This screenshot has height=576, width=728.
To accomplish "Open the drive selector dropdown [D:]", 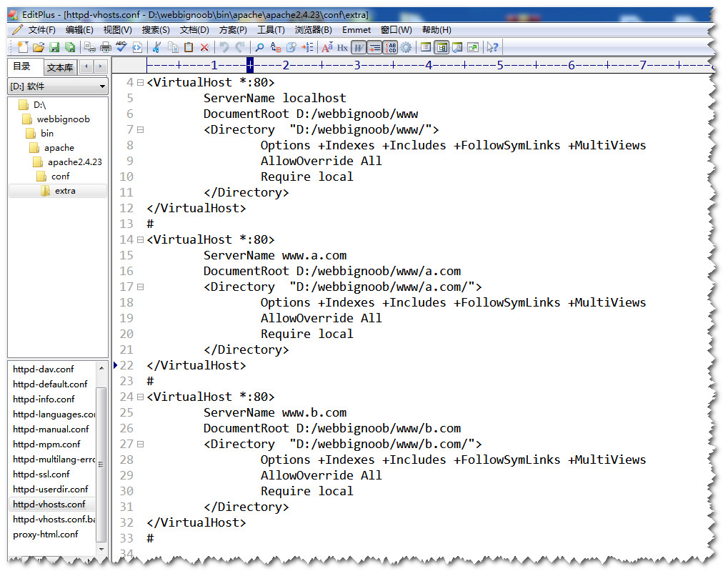I will tap(57, 86).
